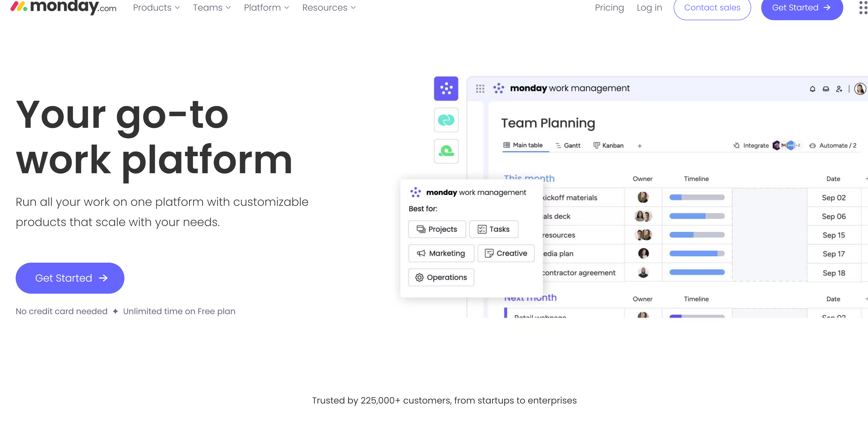Click the dotted logo beside monday work management title
The image size is (868, 424).
pyautogui.click(x=499, y=88)
